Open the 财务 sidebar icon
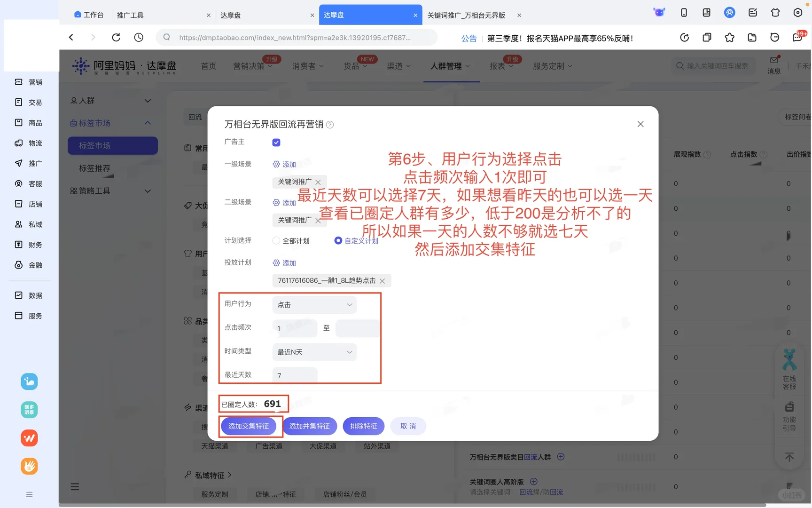This screenshot has width=812, height=508. click(18, 245)
